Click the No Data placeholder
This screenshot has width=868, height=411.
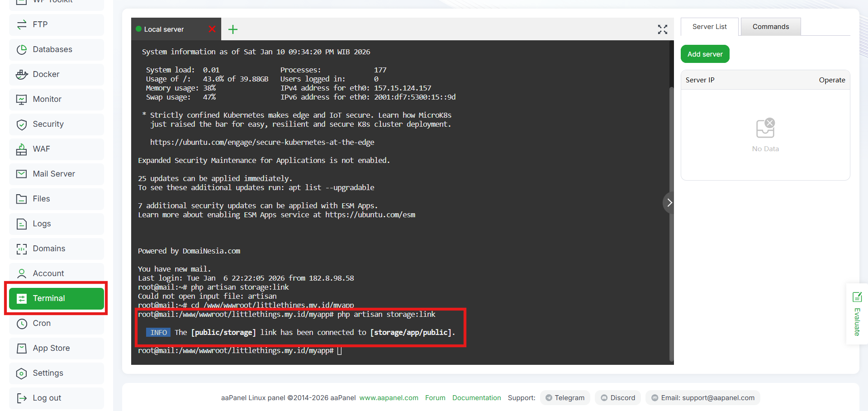[765, 135]
